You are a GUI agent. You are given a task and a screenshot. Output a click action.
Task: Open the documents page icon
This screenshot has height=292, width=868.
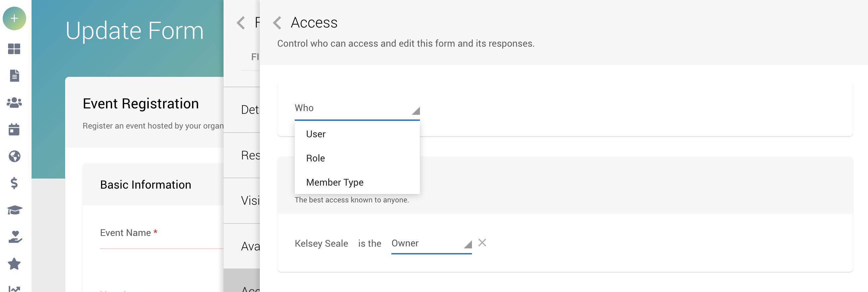[x=14, y=76]
